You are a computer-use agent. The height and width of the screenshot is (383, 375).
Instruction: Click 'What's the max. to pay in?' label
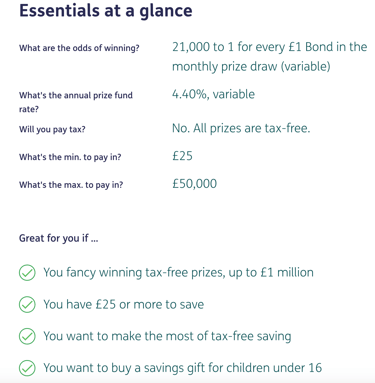pyautogui.click(x=71, y=185)
